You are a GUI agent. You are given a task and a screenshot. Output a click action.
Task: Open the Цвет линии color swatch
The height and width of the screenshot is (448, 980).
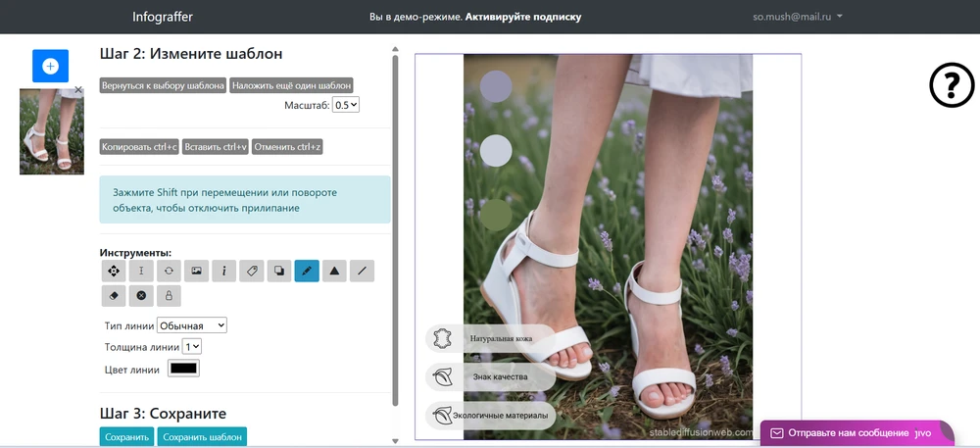tap(184, 369)
